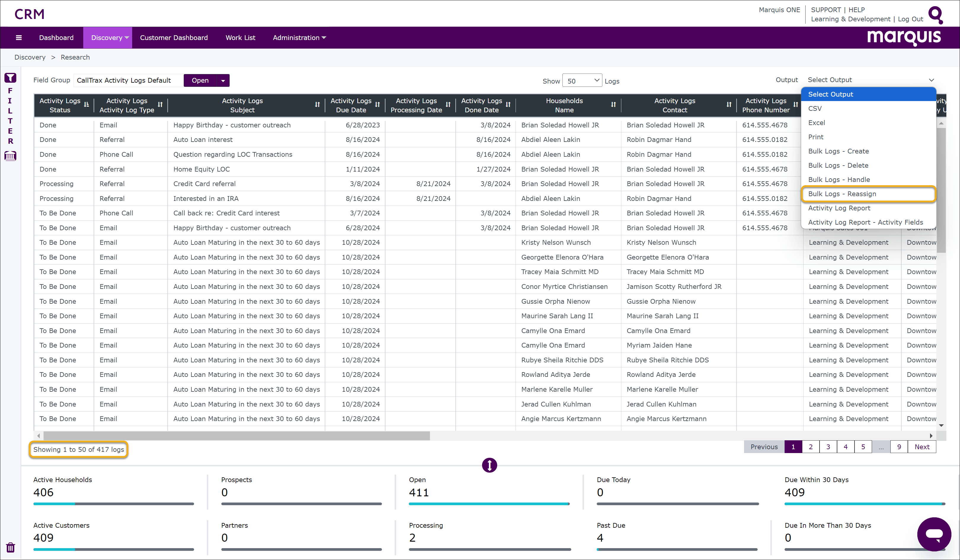Click the Log Out link
Screen dimensions: 960x560
(910, 19)
